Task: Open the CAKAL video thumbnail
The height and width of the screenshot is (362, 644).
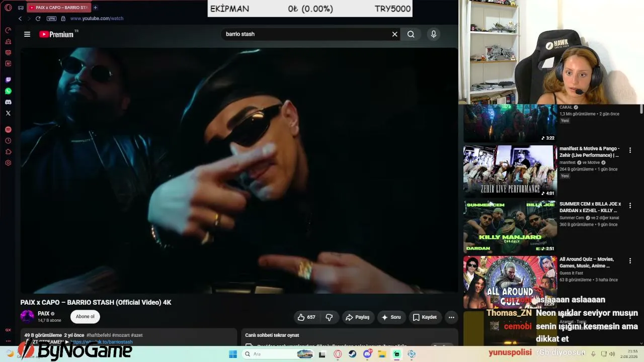Action: click(510, 123)
